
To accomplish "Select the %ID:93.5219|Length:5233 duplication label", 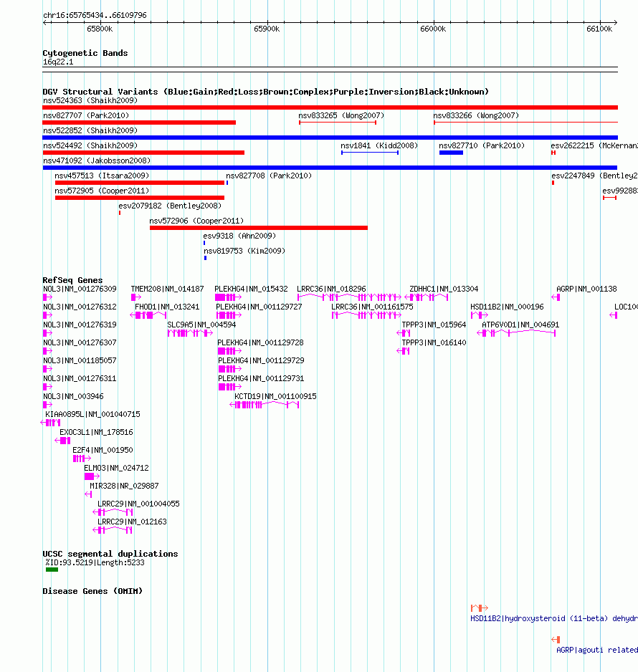I will click(95, 562).
